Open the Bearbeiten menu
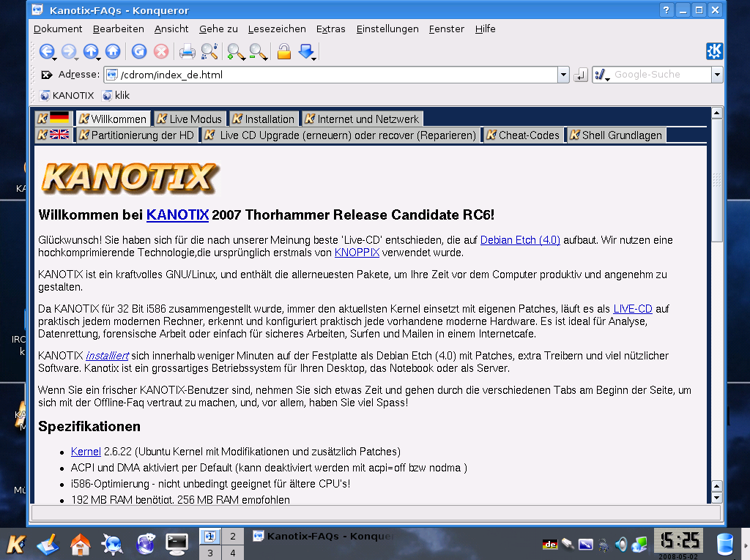The width and height of the screenshot is (750, 560). [118, 29]
